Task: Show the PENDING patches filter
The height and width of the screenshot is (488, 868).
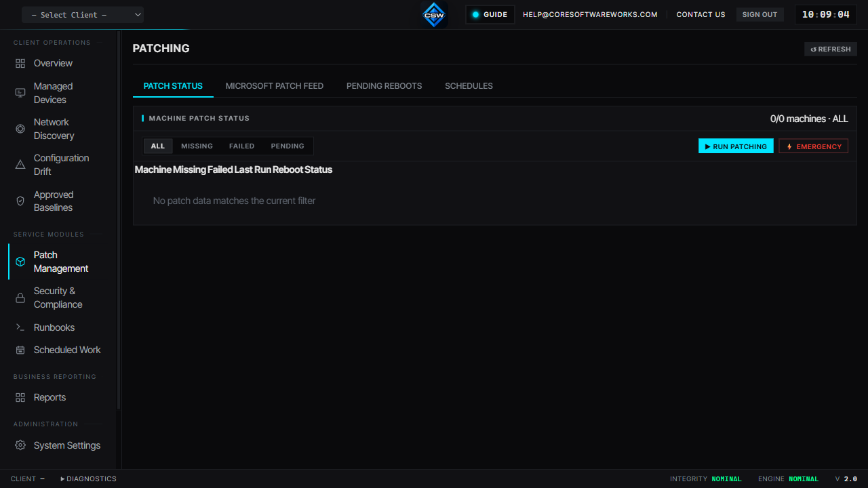Action: 288,146
